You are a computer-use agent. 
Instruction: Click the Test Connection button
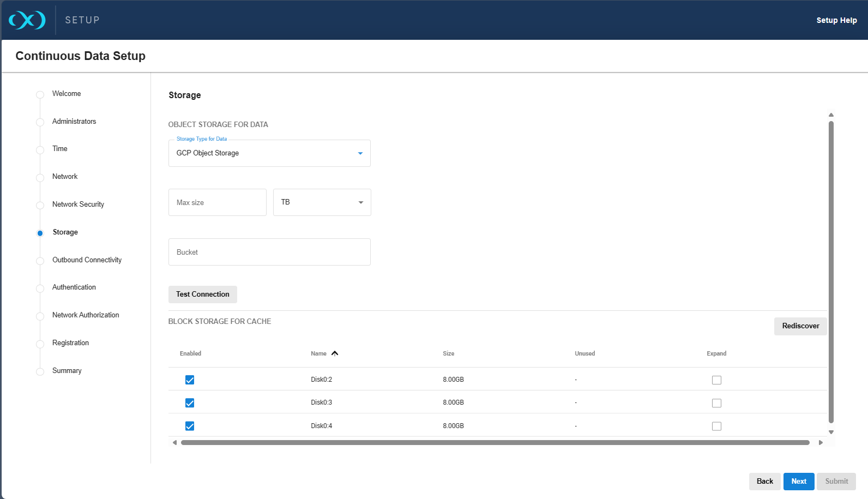(202, 294)
